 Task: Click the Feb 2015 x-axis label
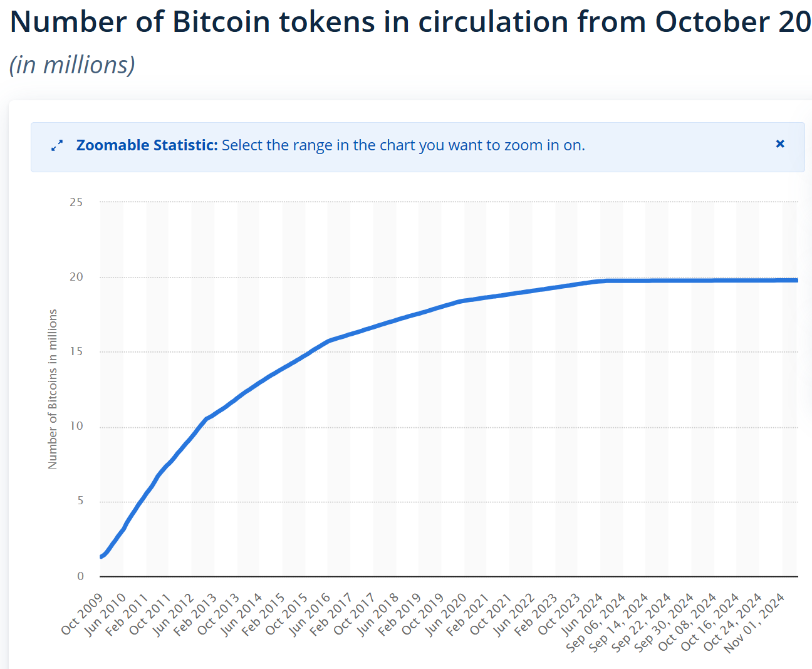pos(264,615)
